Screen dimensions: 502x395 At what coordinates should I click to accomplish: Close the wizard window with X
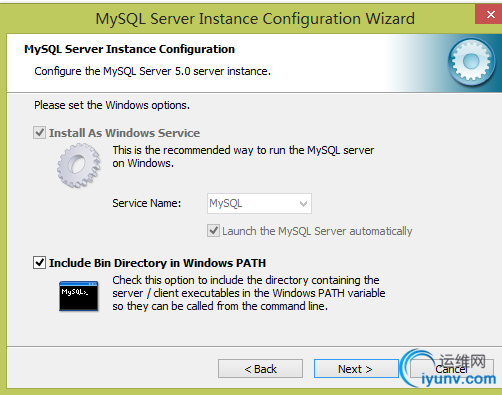(489, 14)
